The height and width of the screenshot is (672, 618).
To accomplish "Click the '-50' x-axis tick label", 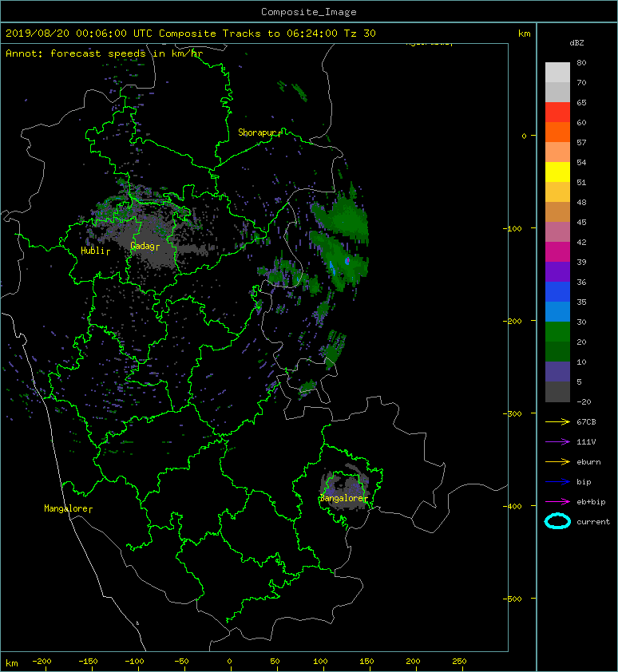I will coord(181,662).
